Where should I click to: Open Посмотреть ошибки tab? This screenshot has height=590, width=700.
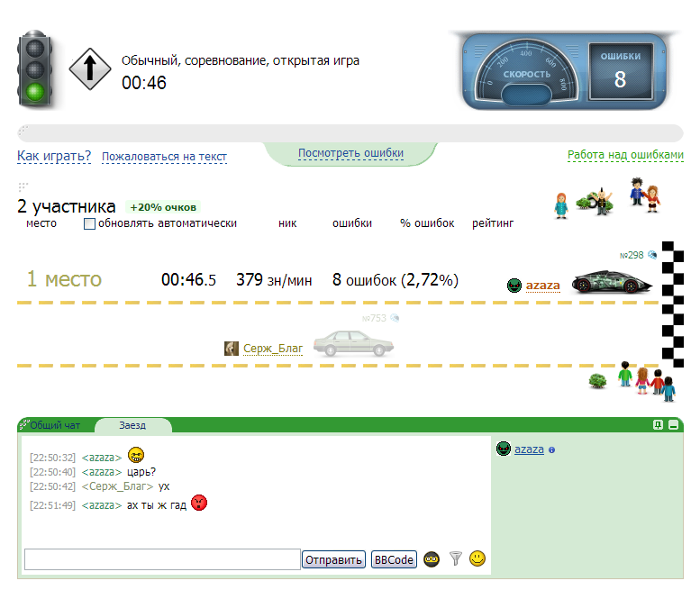[350, 153]
